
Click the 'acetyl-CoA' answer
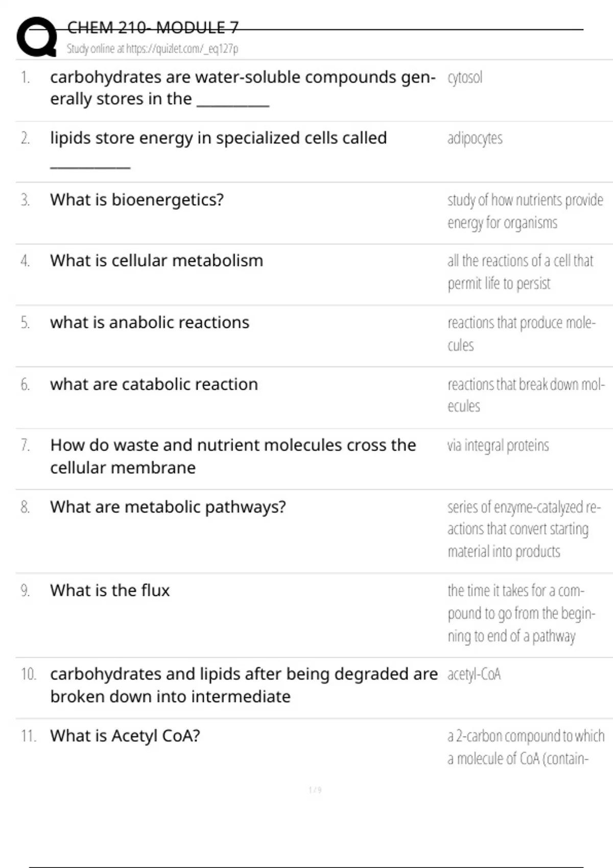click(x=474, y=674)
